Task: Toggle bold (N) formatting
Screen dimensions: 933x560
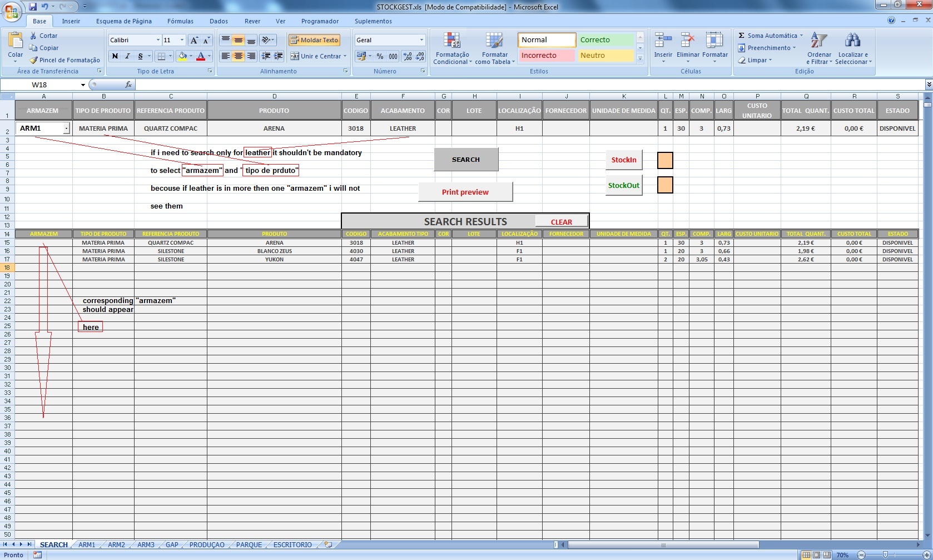Action: [115, 56]
